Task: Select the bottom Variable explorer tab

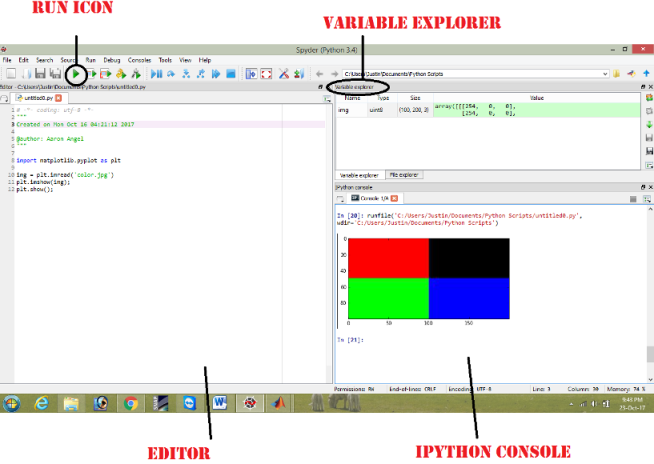Action: pyautogui.click(x=359, y=175)
